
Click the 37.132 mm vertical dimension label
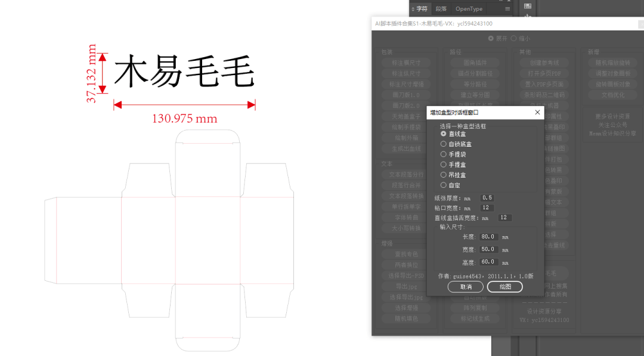91,73
